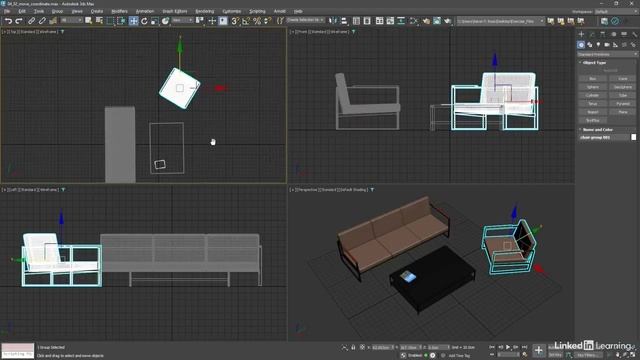Screen dimensions: 640x360
Task: Switch to the Hierarchy panel tab
Action: 602,34
